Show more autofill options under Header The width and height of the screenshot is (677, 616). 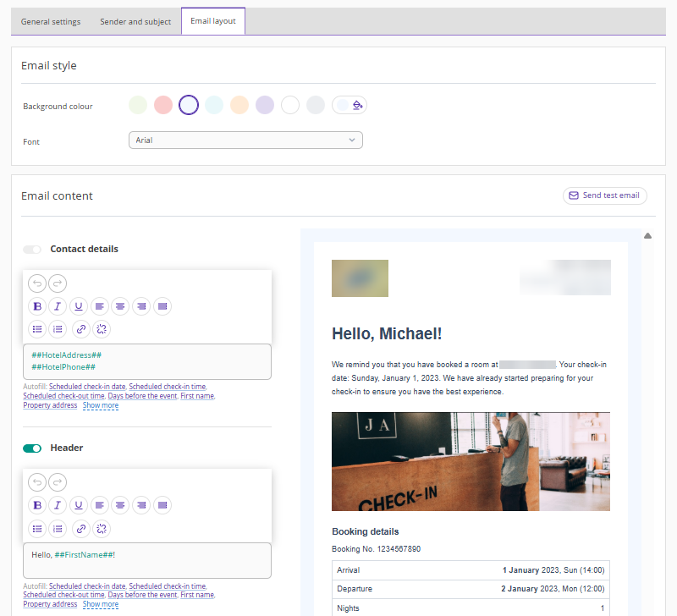[x=101, y=604]
